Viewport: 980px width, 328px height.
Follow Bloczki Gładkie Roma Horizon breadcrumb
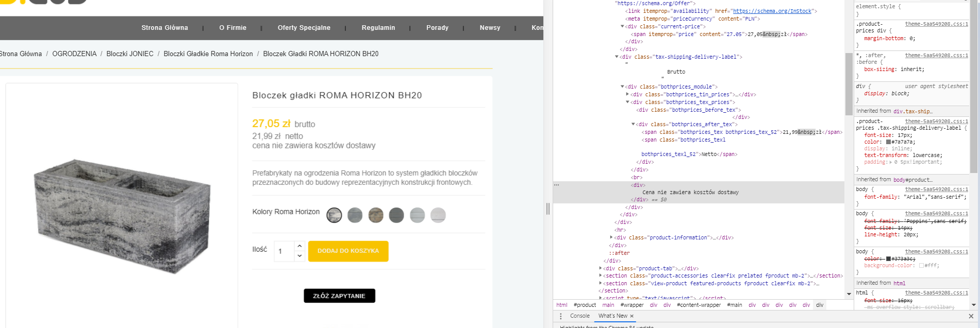208,54
